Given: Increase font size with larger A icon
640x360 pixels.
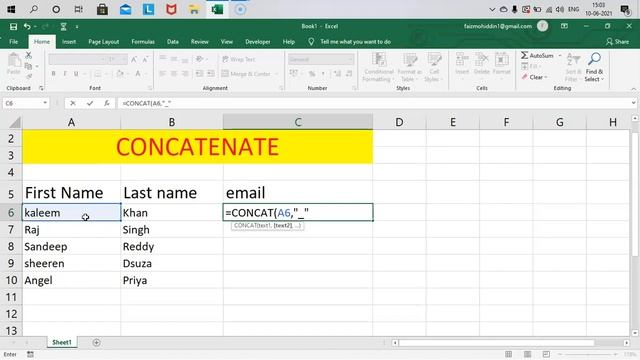Looking at the screenshot, I should pos(134,60).
